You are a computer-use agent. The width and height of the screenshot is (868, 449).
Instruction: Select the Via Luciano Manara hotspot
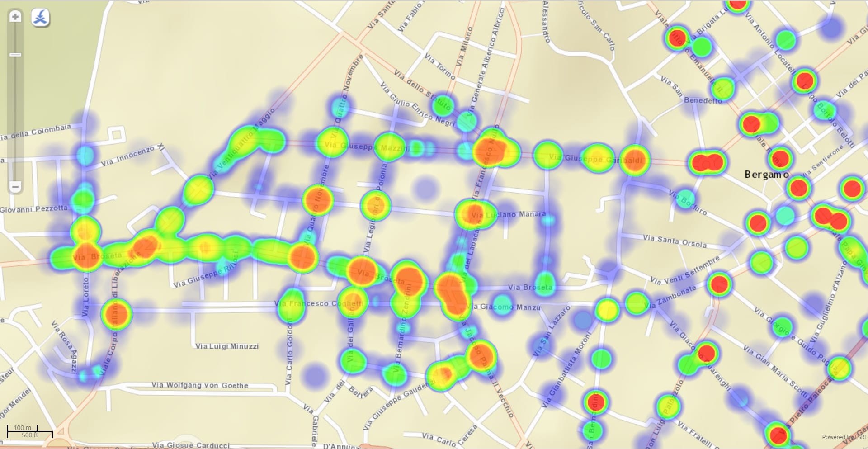pos(474,214)
